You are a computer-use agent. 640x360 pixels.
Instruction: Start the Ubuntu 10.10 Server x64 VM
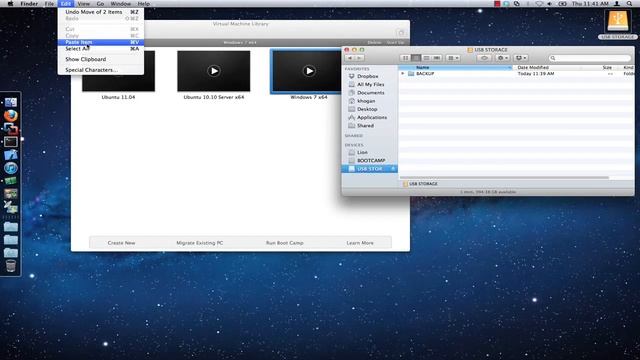(x=213, y=71)
